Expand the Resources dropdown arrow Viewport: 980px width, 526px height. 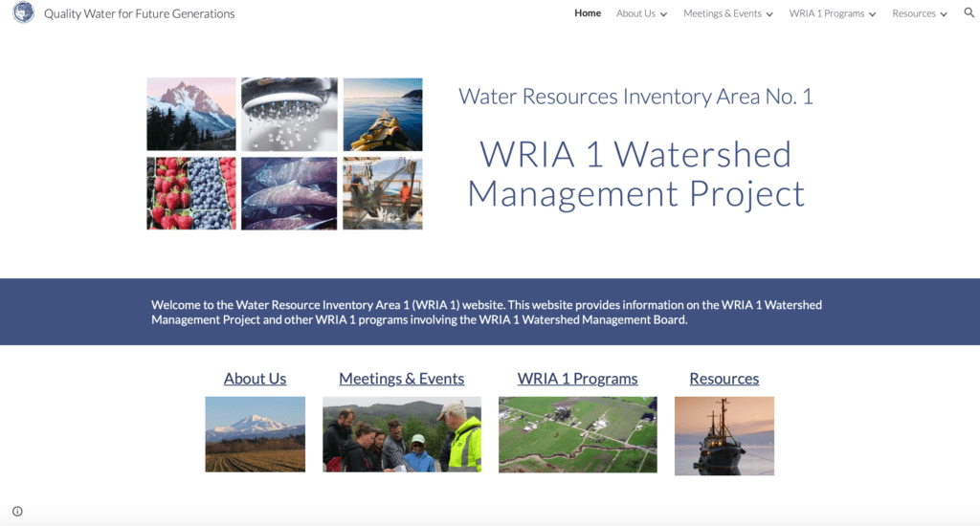(x=944, y=14)
